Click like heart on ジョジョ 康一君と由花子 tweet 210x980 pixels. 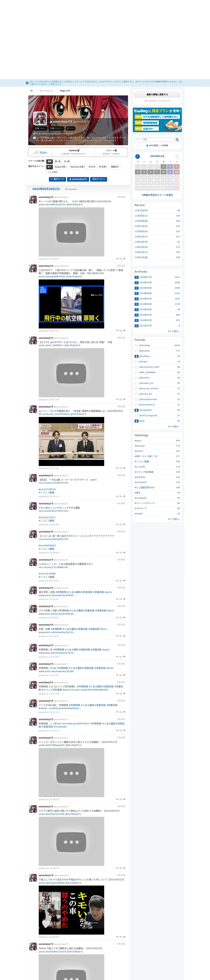[x=124, y=553]
